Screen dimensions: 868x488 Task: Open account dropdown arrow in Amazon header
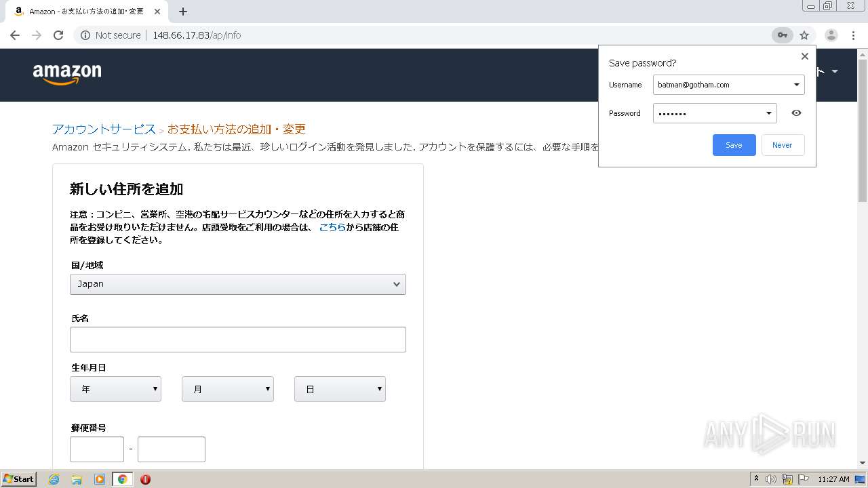pos(835,72)
